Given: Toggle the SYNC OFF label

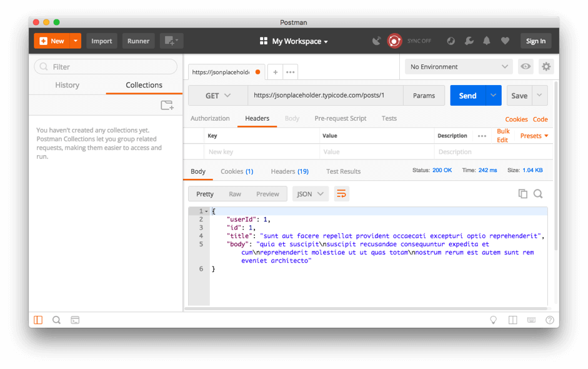Looking at the screenshot, I should coord(419,41).
